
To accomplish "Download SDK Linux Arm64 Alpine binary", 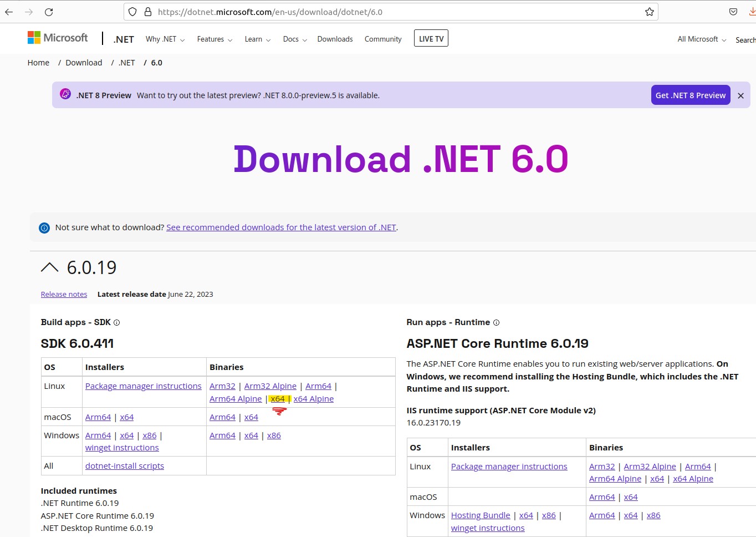I will coord(236,399).
